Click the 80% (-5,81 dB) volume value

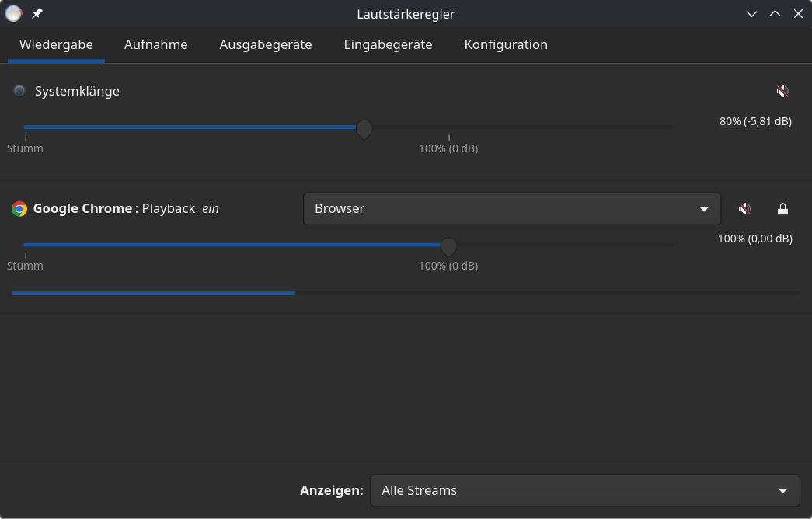(x=755, y=121)
